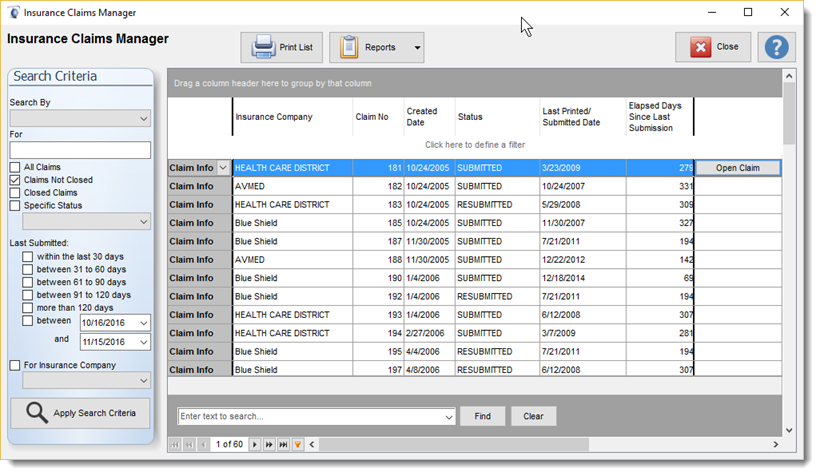Check the Closed Claims checkbox
Screen dimensions: 819x475
pos(15,193)
